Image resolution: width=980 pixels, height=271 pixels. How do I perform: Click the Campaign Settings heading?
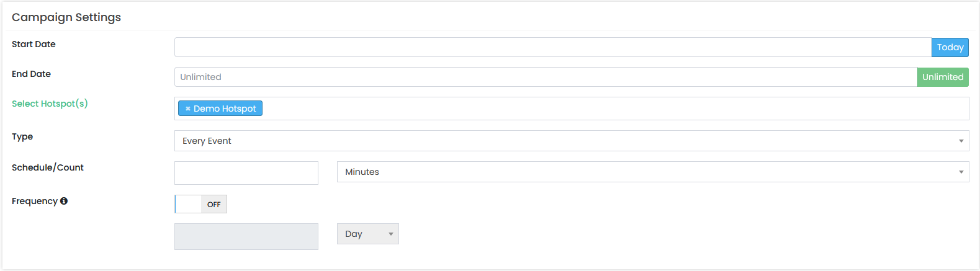[x=66, y=17]
